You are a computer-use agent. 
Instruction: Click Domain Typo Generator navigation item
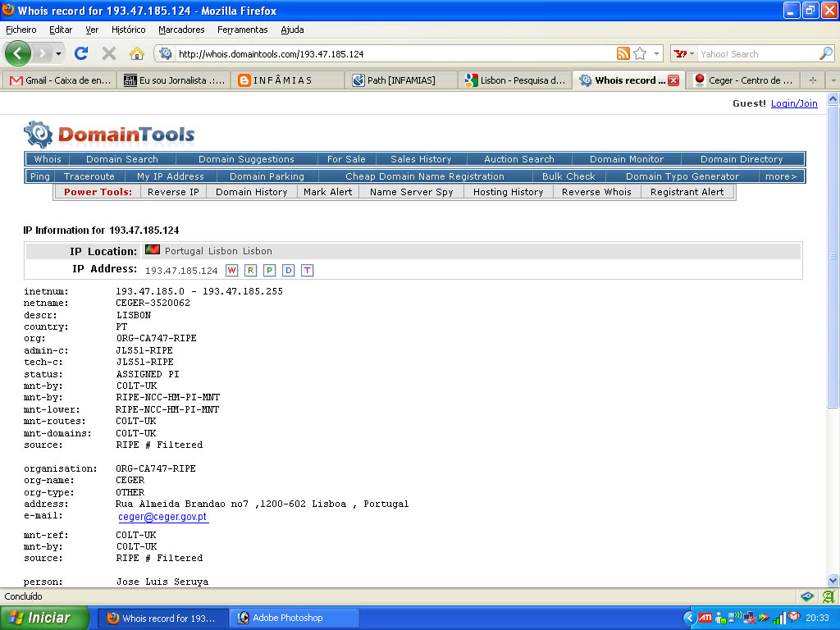point(682,176)
